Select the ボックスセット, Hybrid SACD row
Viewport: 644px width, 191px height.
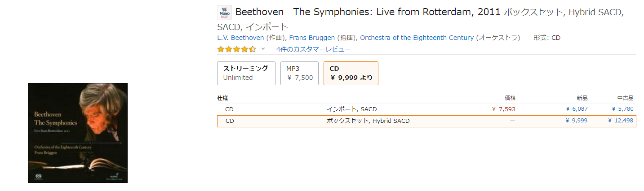(368, 121)
